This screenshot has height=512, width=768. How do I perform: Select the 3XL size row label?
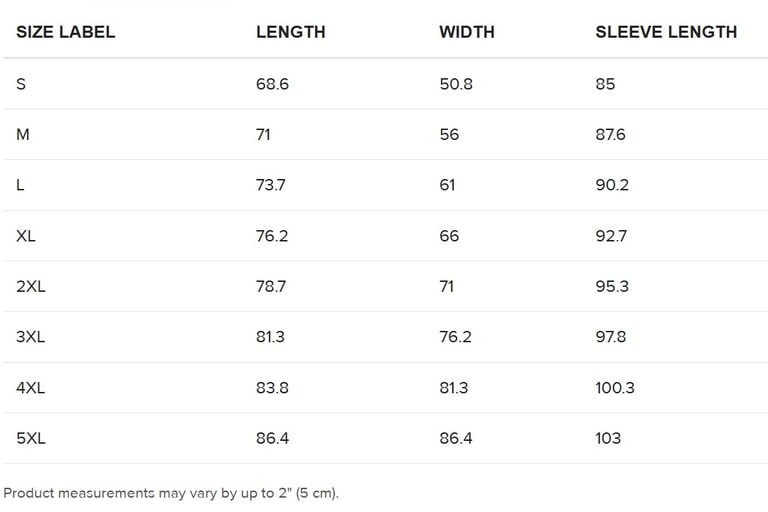[31, 337]
